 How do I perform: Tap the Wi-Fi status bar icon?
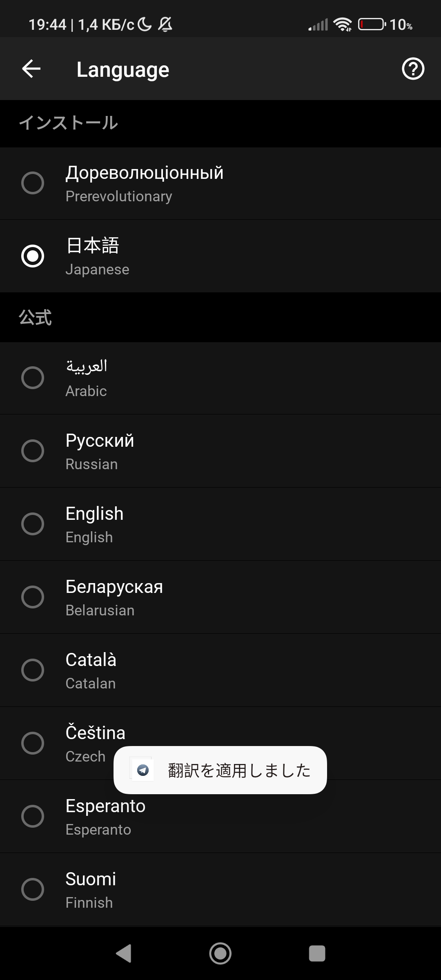pos(342,24)
